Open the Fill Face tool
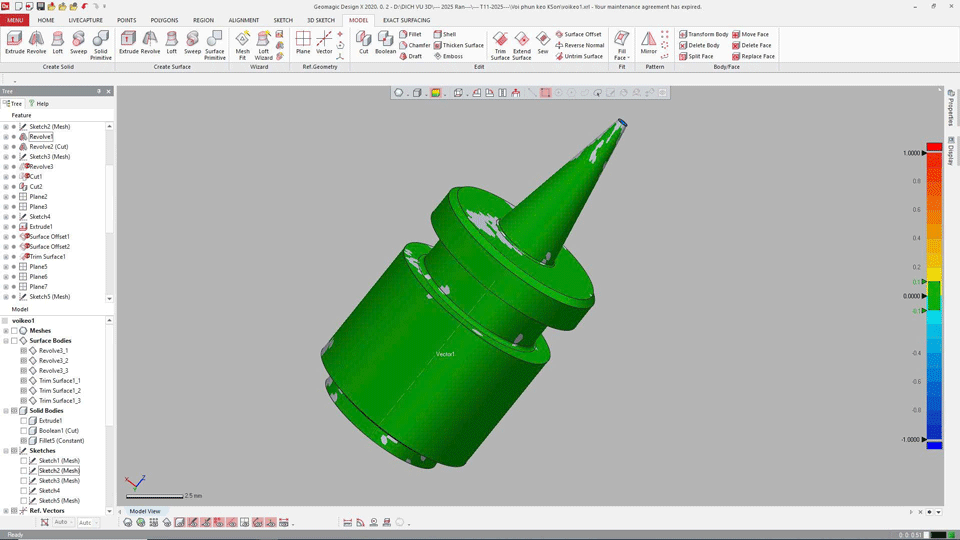Screen dimensions: 960x540 click(621, 43)
